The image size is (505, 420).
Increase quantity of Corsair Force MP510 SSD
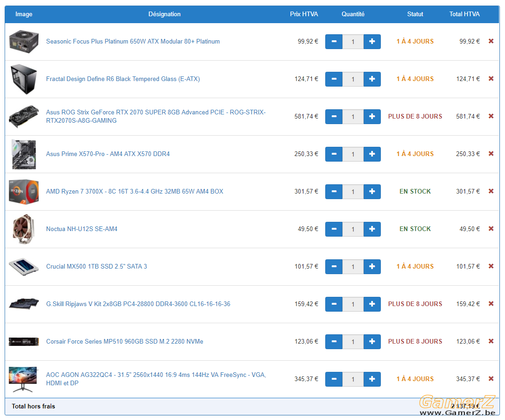[372, 341]
